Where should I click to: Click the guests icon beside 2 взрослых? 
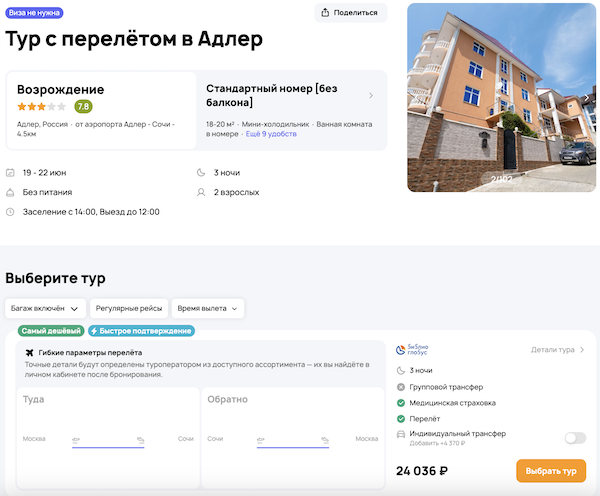pos(203,192)
